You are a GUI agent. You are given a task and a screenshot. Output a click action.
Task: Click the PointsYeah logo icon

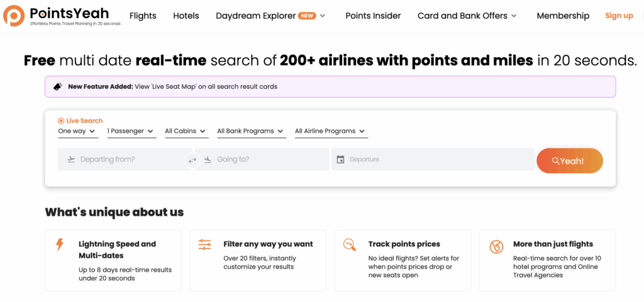click(x=14, y=16)
